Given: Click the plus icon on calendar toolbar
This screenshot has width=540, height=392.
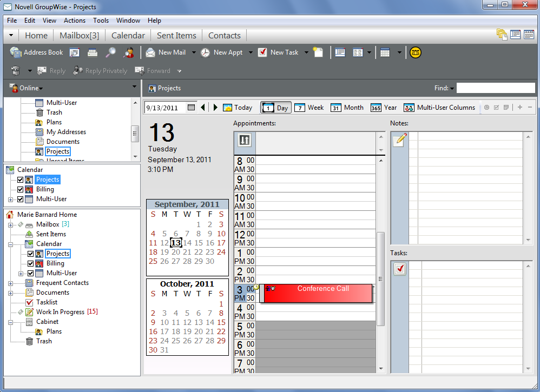Looking at the screenshot, I should click(x=520, y=108).
